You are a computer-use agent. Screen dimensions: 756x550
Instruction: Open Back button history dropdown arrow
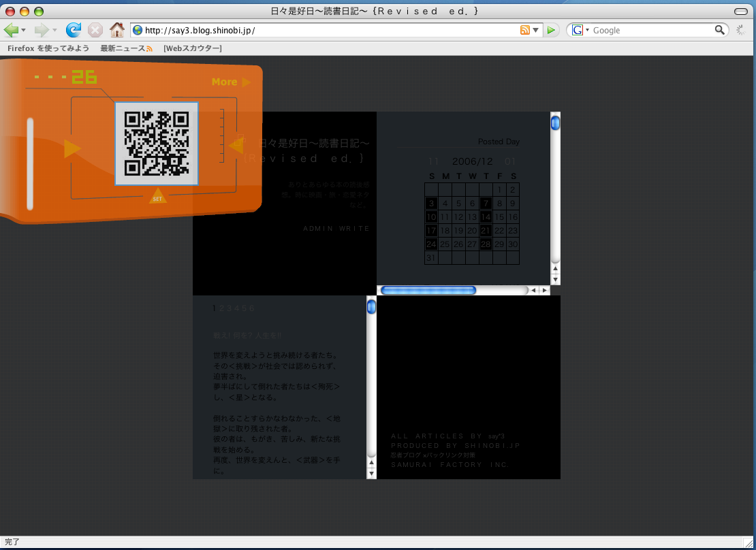23,31
